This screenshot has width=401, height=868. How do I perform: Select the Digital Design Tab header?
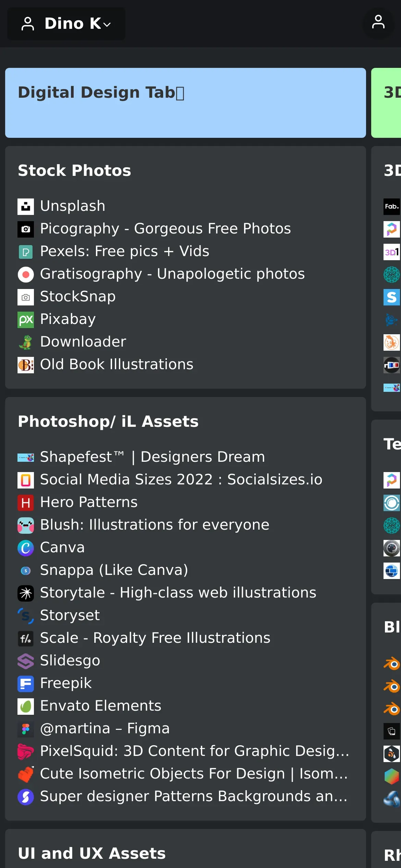point(185,103)
